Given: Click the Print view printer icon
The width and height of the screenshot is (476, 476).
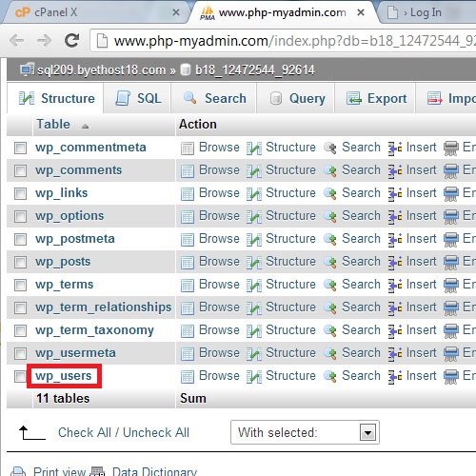Looking at the screenshot, I should pyautogui.click(x=18, y=471).
